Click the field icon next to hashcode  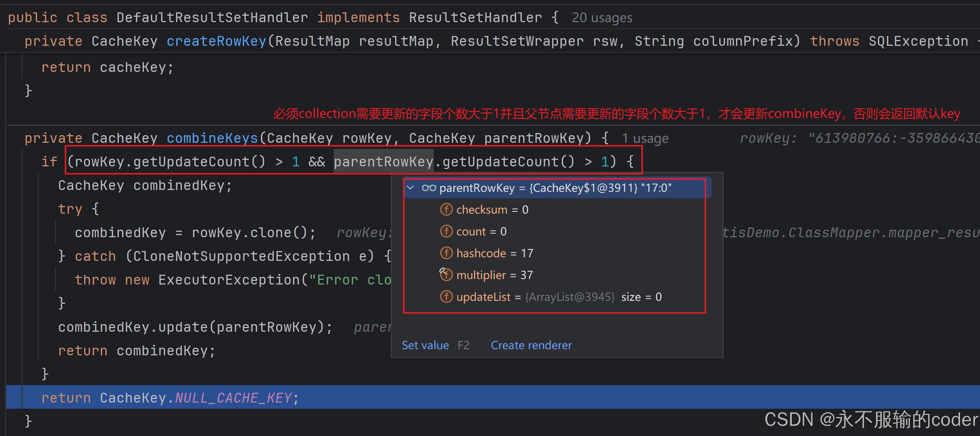click(446, 253)
